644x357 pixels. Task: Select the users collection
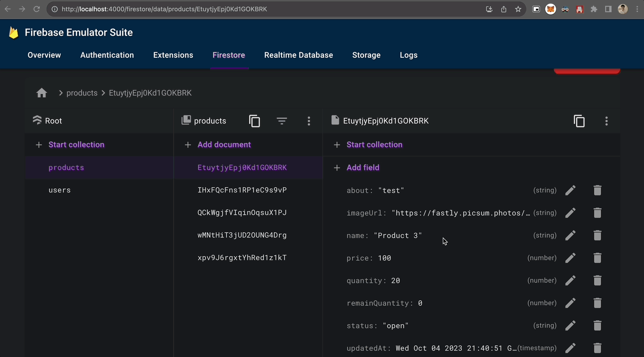pyautogui.click(x=99, y=190)
